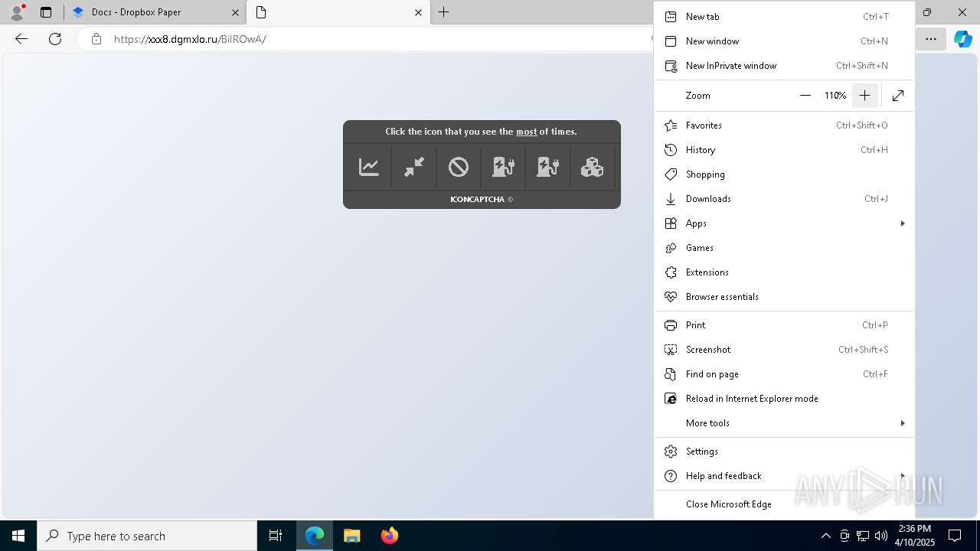Refresh the current page
980x551 pixels.
(x=55, y=39)
